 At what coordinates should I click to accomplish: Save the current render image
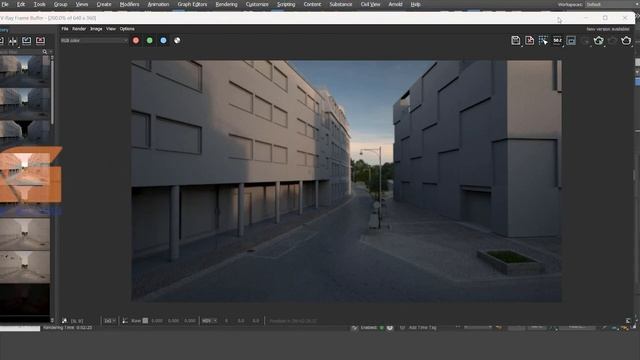coord(516,40)
